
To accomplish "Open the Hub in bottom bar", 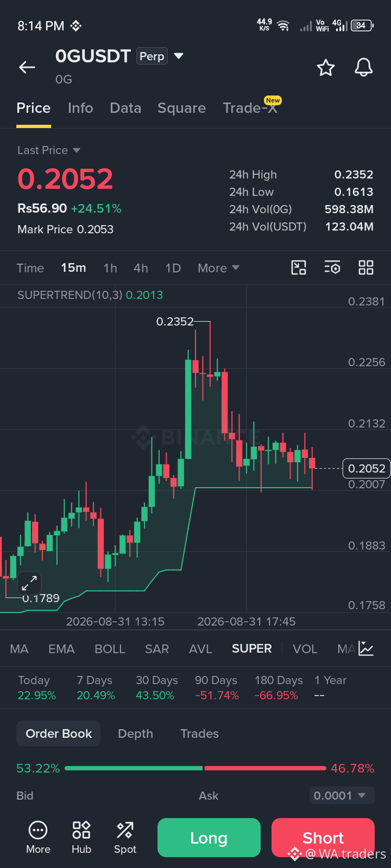I will (81, 838).
